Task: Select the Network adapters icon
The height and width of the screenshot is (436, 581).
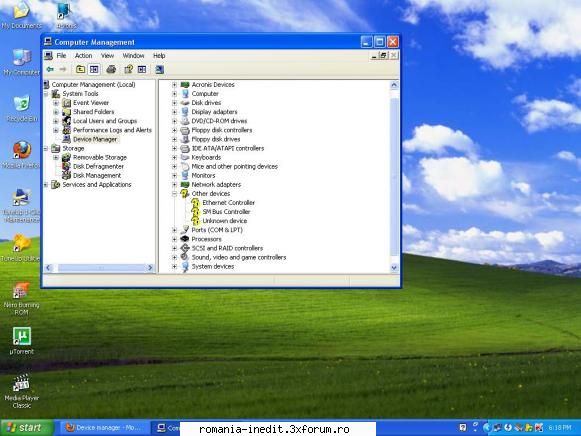Action: (185, 184)
